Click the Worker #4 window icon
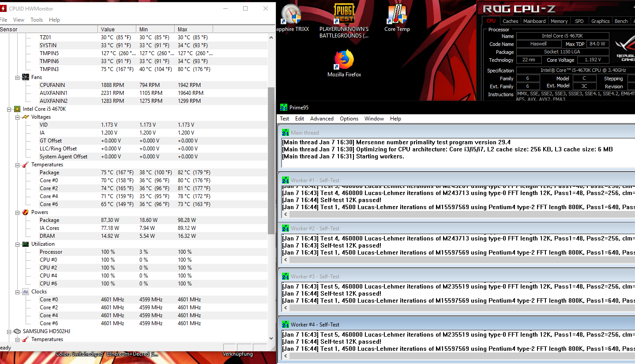The image size is (635, 364). point(286,324)
